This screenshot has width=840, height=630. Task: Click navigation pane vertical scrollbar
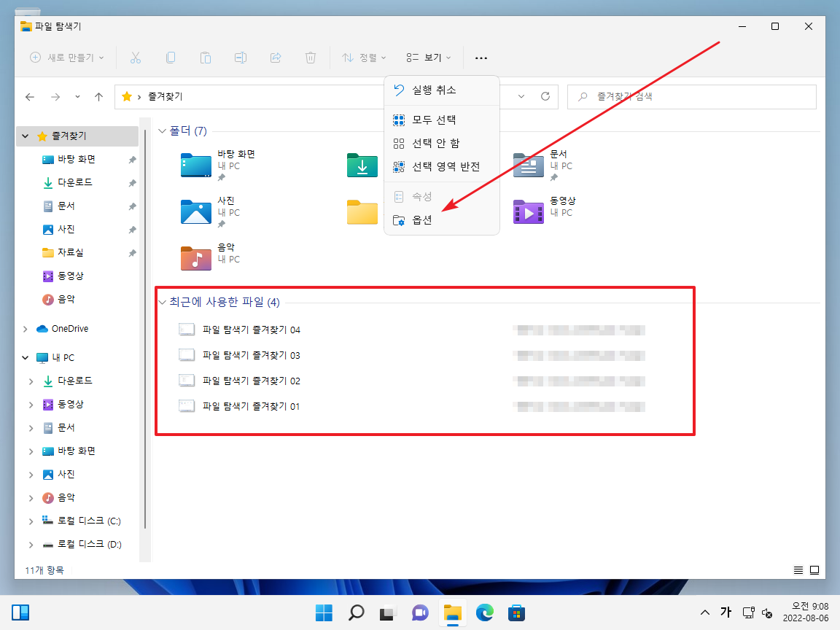tap(145, 330)
